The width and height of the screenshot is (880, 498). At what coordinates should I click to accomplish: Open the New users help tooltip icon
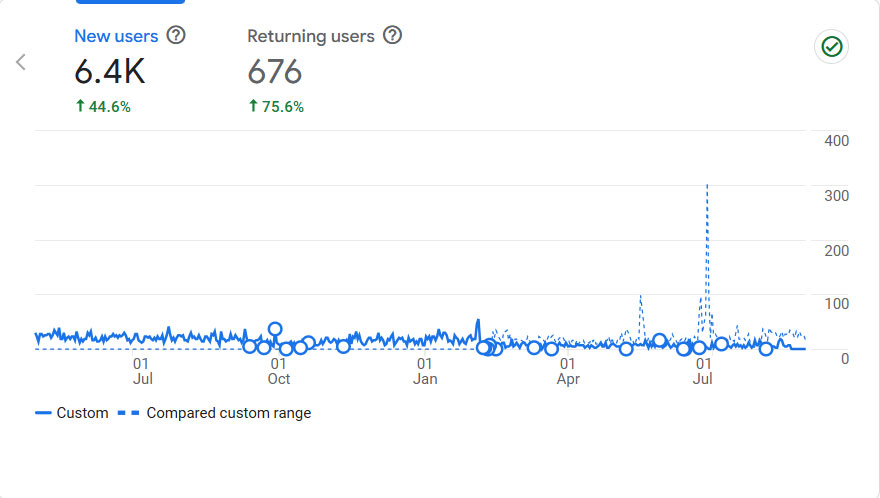click(x=176, y=36)
